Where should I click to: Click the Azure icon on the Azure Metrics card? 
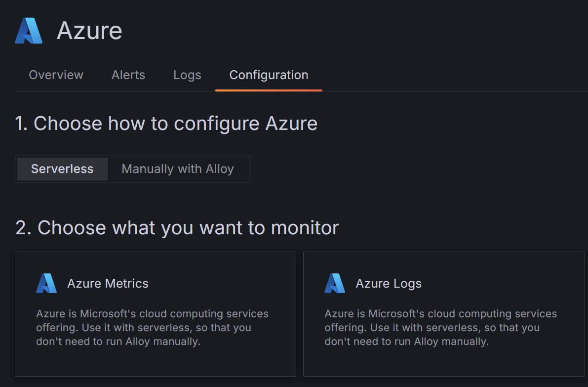46,283
